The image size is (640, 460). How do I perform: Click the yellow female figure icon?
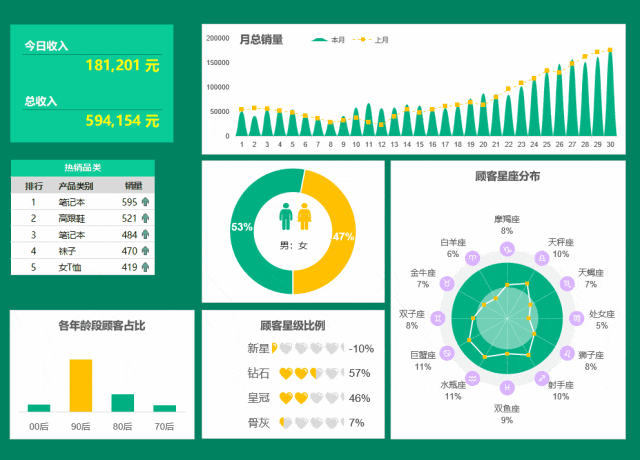click(304, 216)
